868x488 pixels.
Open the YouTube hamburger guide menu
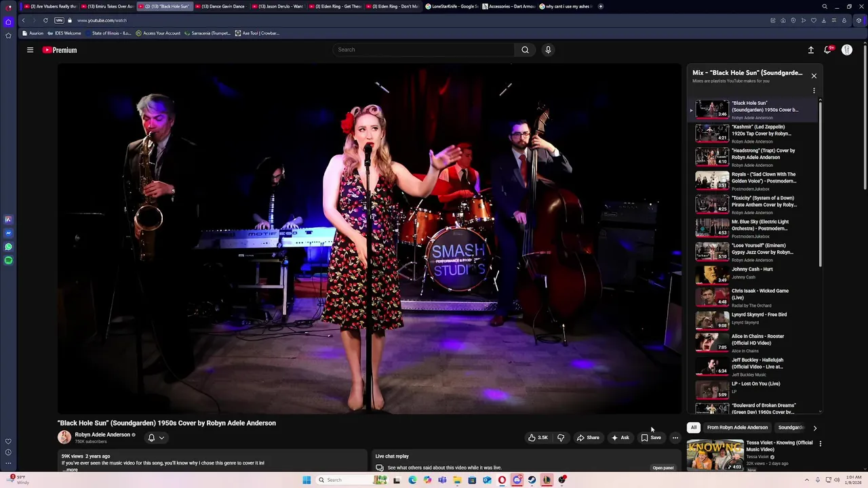click(x=30, y=50)
